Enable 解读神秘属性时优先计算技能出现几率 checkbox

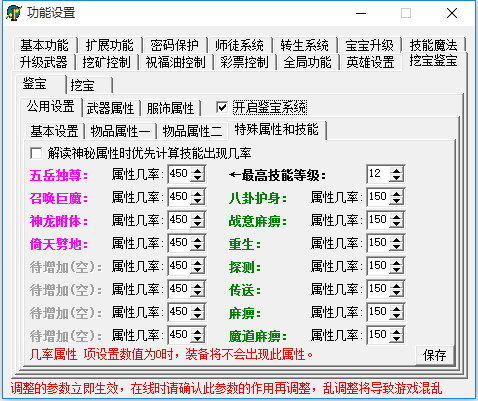[x=36, y=153]
